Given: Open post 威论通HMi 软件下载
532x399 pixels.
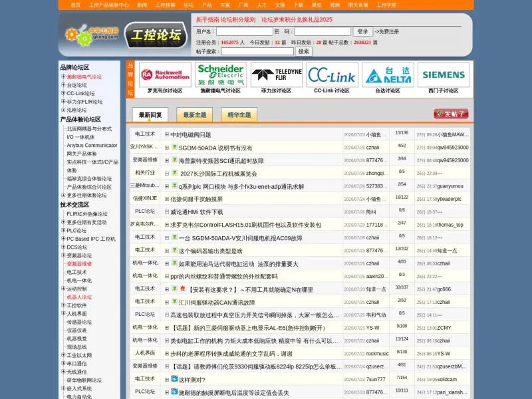Looking at the screenshot, I should [x=196, y=212].
